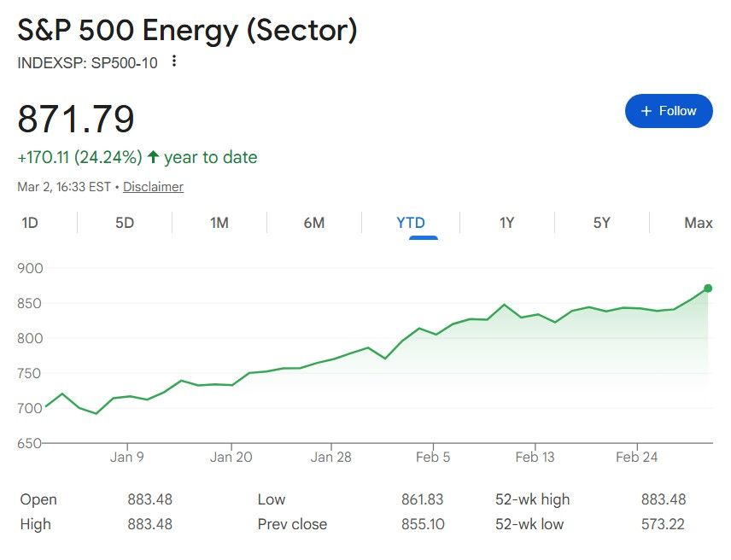Switch to the 5Y time range

click(602, 223)
